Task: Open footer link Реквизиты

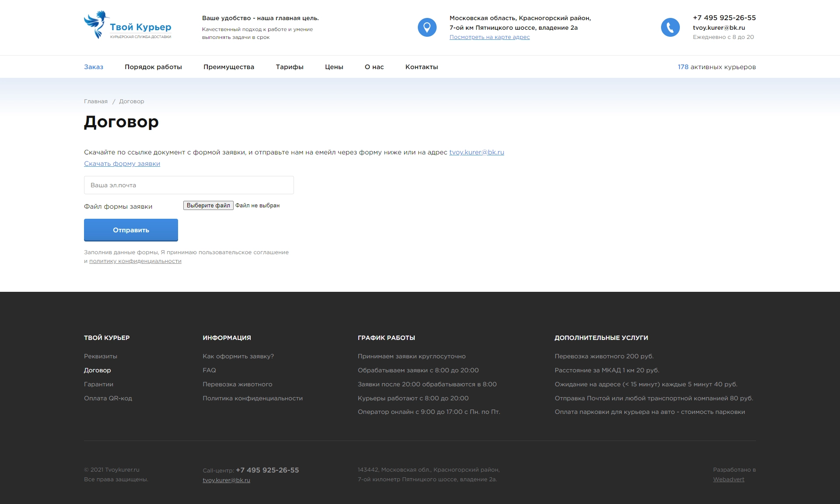Action: [101, 357]
